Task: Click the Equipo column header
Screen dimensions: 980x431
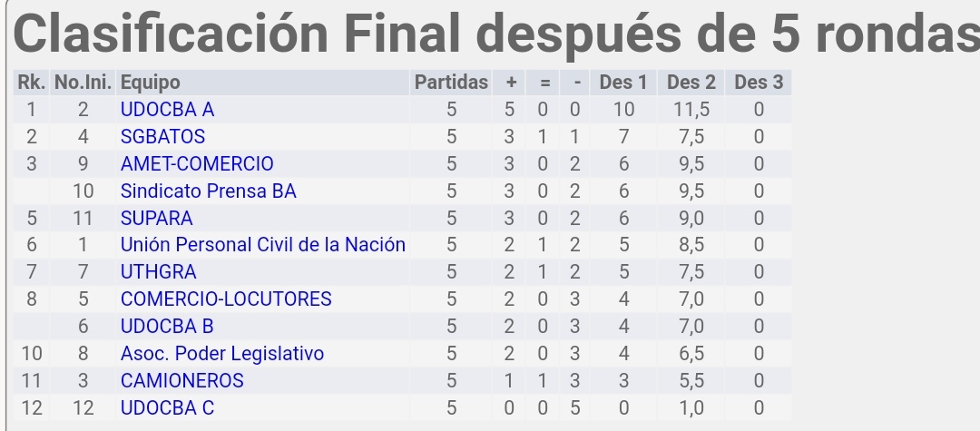Action: coord(150,83)
